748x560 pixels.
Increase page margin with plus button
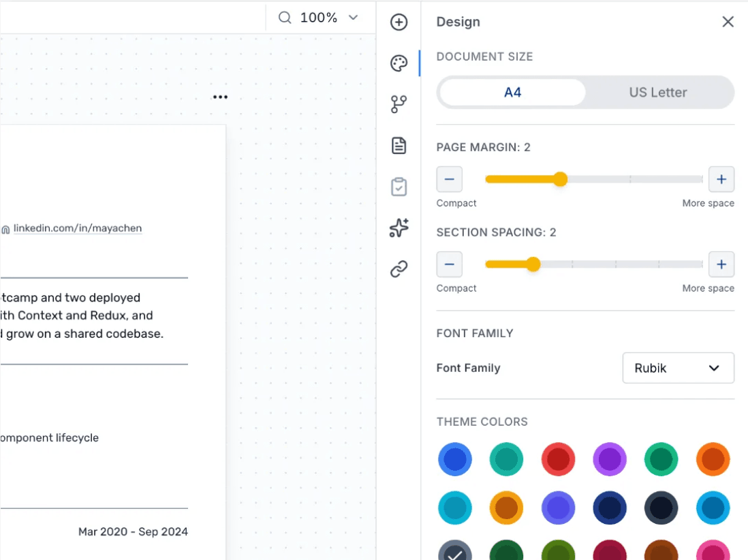pos(721,179)
